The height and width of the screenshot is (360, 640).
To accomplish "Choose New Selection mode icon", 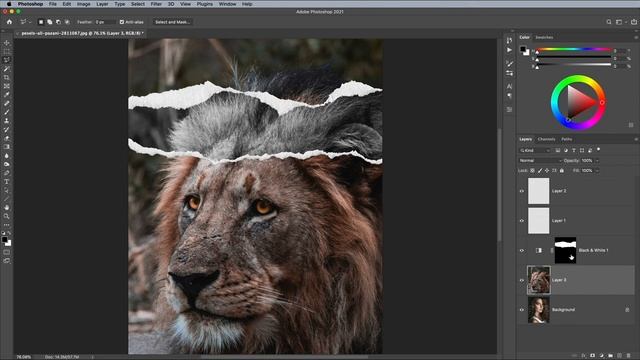I will 41,22.
